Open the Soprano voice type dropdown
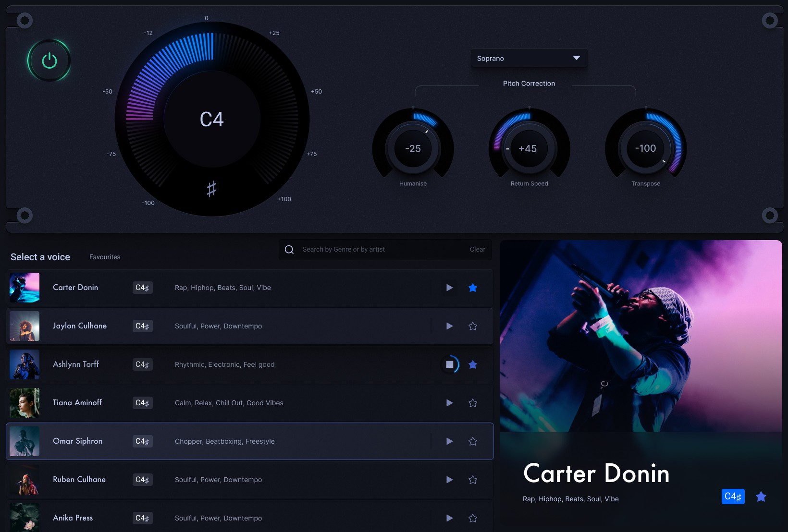Image resolution: width=788 pixels, height=532 pixels. [x=529, y=58]
